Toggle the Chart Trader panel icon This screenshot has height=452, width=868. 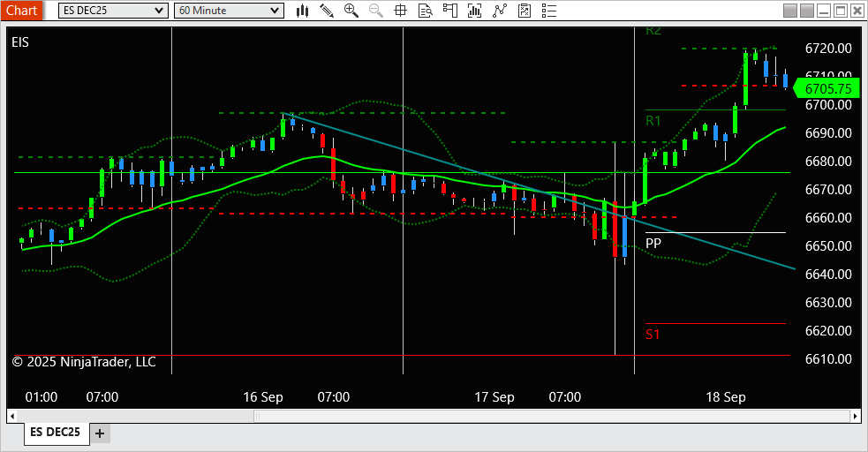pyautogui.click(x=450, y=11)
